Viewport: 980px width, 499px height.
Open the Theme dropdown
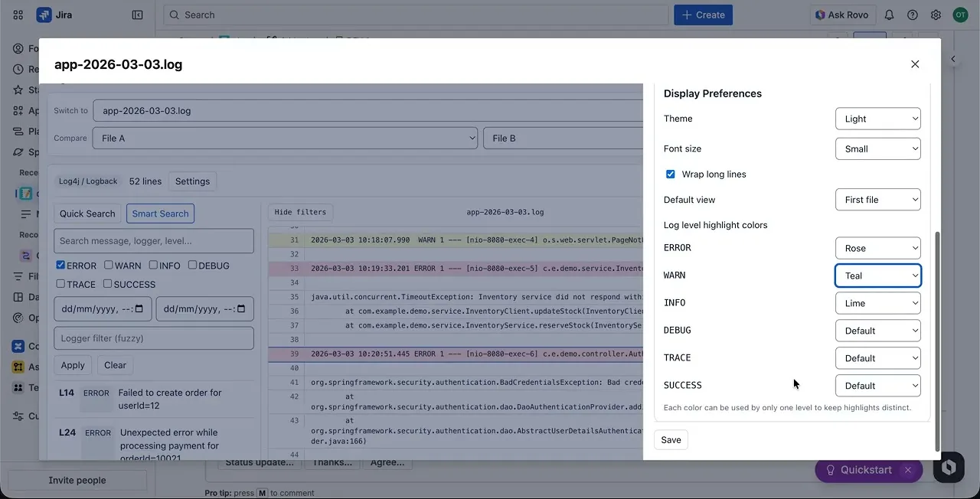tap(877, 119)
